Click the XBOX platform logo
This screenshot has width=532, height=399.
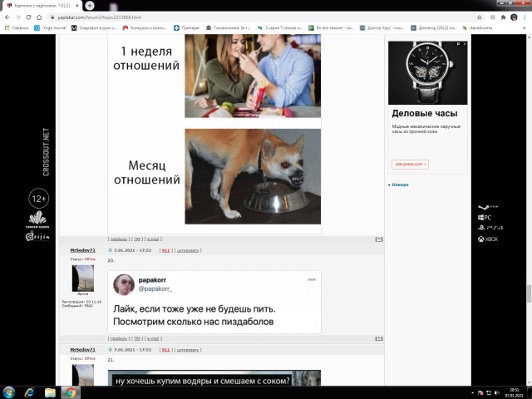click(488, 239)
